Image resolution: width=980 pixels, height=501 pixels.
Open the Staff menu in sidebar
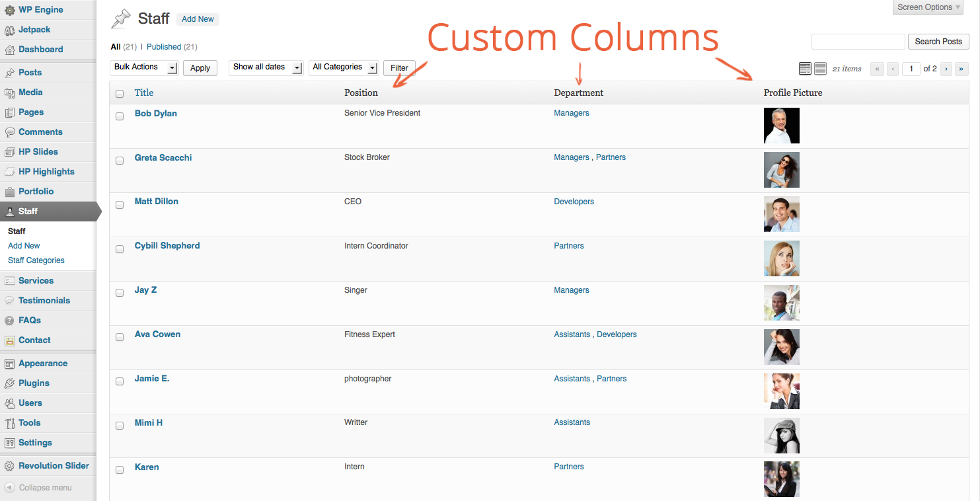[x=48, y=212]
